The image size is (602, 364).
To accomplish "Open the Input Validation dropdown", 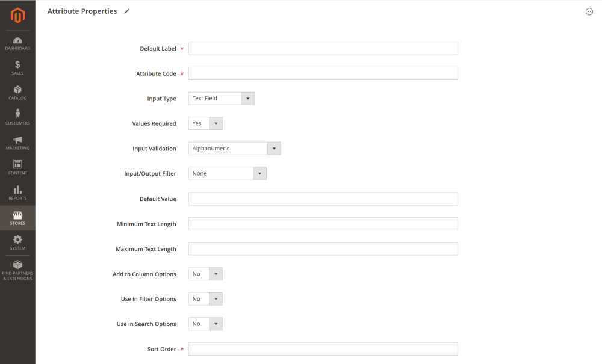I will point(235,149).
